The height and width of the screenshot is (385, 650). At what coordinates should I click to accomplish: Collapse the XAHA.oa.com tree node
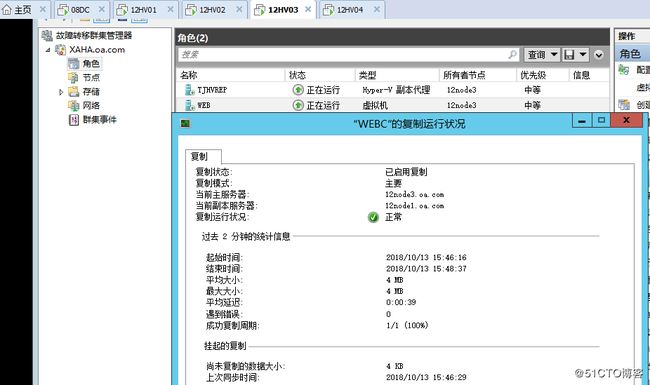coord(48,50)
